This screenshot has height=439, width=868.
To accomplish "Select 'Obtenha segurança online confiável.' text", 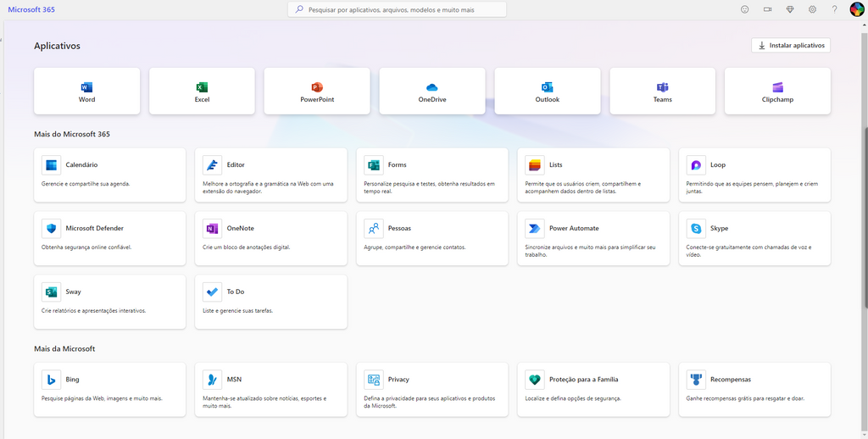I will coord(87,247).
